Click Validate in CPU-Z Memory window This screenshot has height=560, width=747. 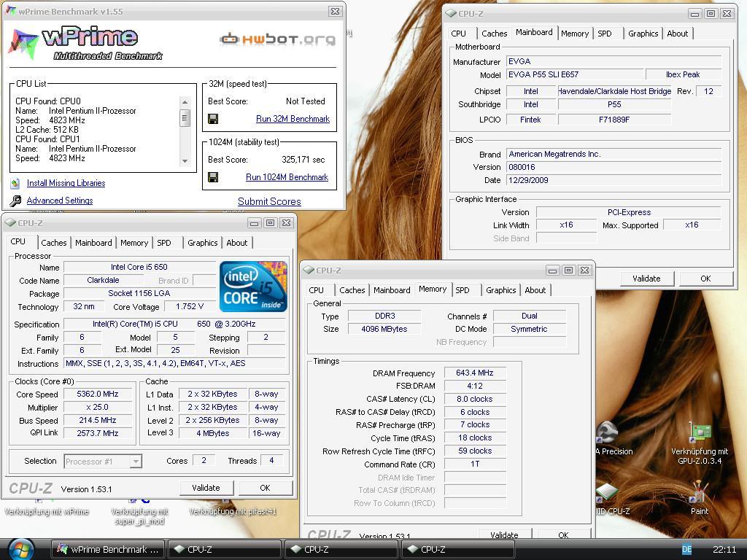(504, 534)
